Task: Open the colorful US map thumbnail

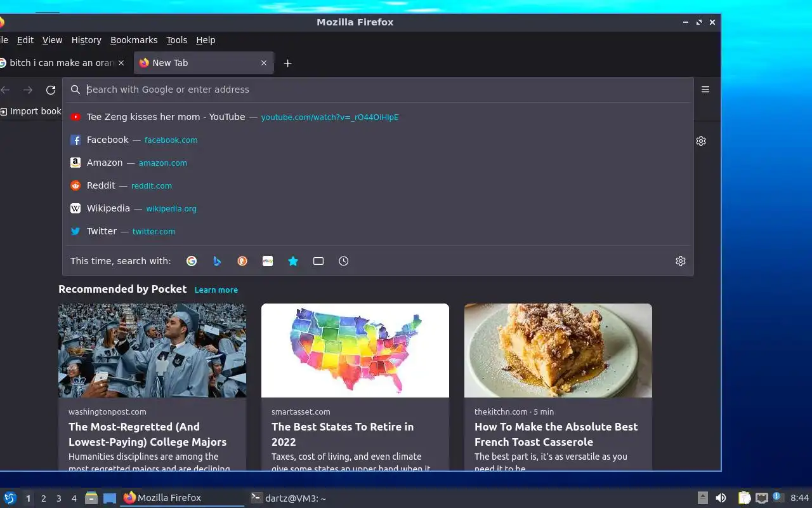Action: (355, 351)
